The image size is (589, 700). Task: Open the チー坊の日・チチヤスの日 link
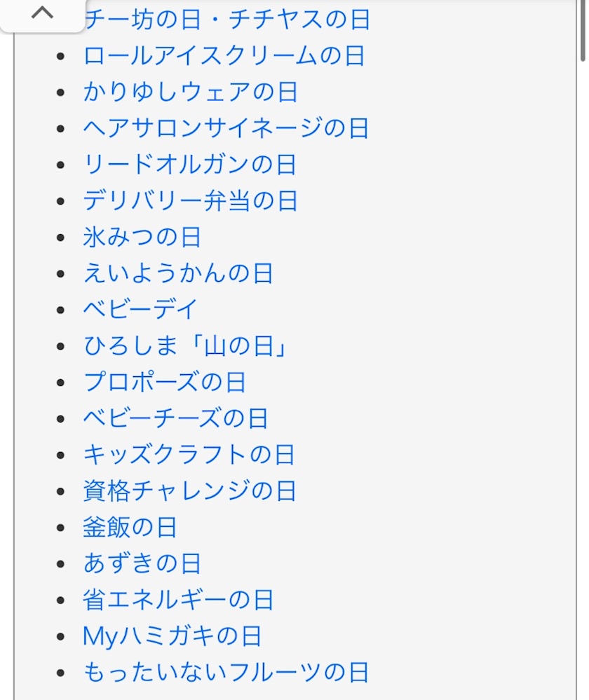pyautogui.click(x=228, y=20)
